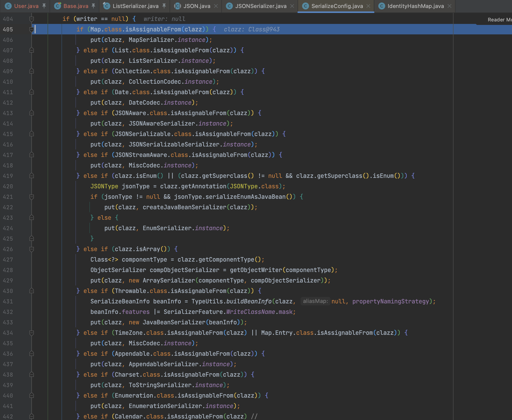Collapse the Throwable block at line 430
512x420 pixels.
pyautogui.click(x=32, y=291)
